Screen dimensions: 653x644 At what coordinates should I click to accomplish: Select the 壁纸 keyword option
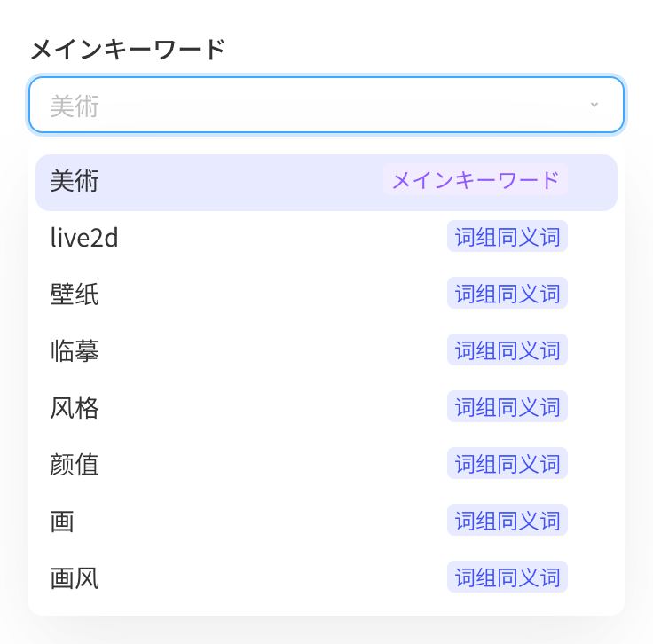coord(326,294)
